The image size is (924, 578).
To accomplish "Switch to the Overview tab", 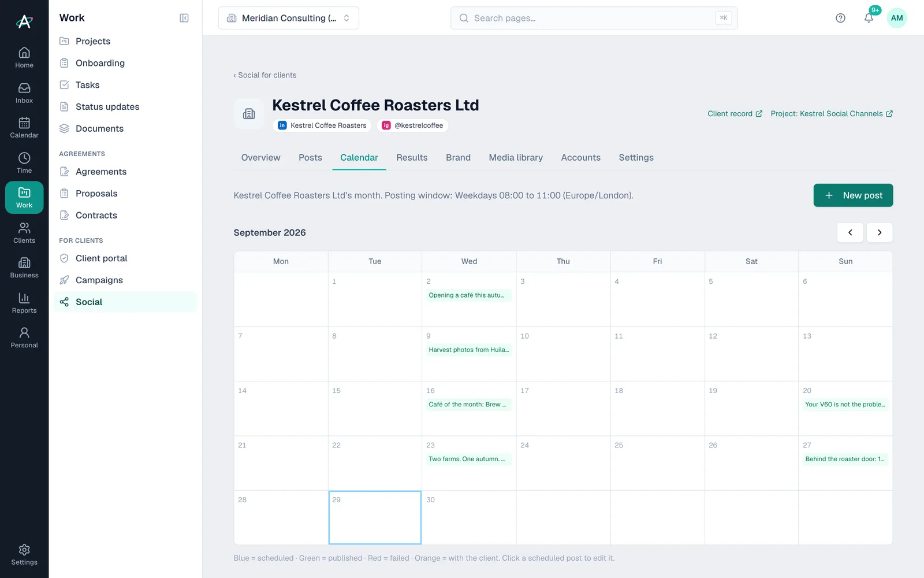I will pyautogui.click(x=260, y=157).
